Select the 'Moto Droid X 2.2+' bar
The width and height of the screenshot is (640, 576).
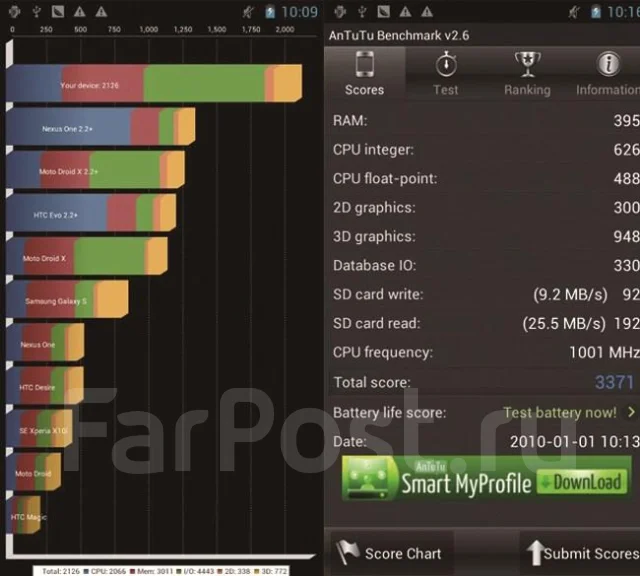tap(95, 170)
